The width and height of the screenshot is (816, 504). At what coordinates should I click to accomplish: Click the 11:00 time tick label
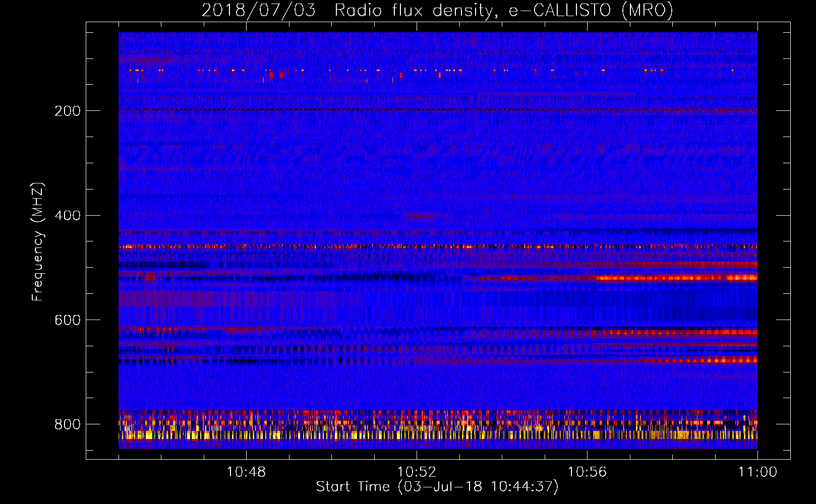(x=757, y=472)
